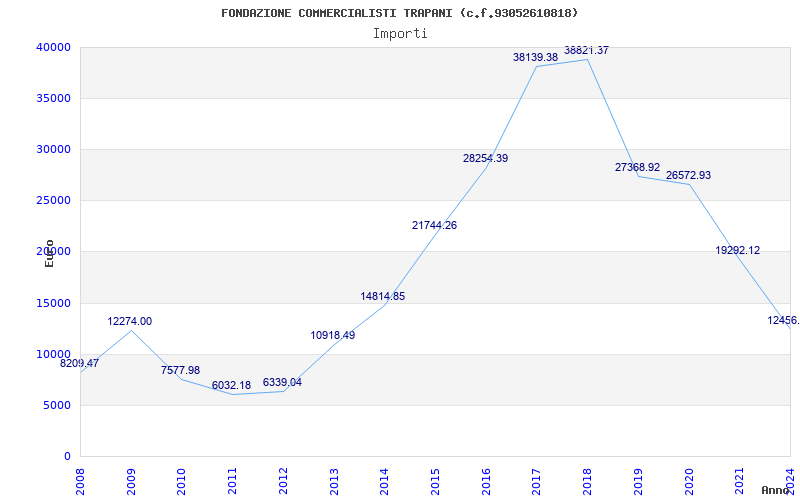Click the 2019 x-axis year label

pos(638,482)
